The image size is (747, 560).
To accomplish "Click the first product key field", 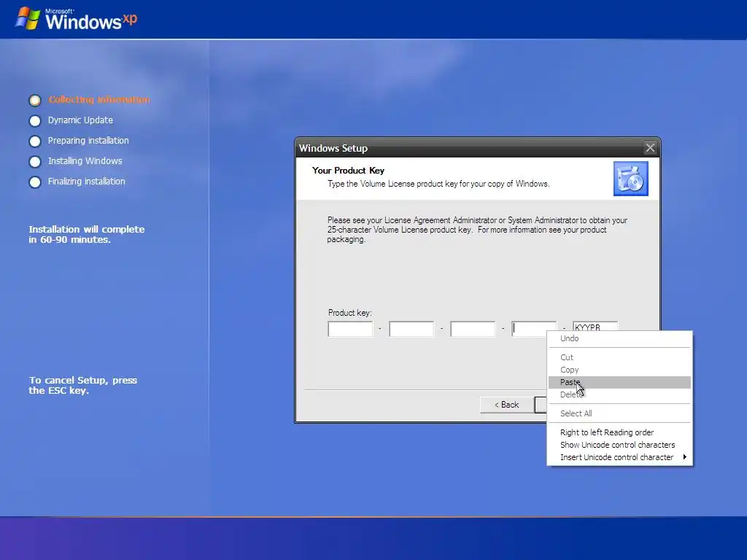I will 350,329.
